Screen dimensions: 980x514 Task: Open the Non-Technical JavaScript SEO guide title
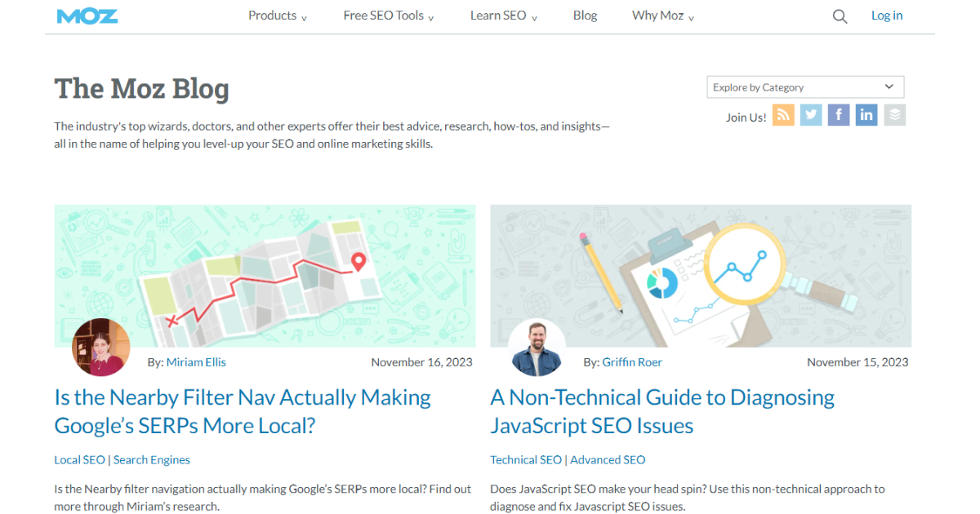click(662, 411)
